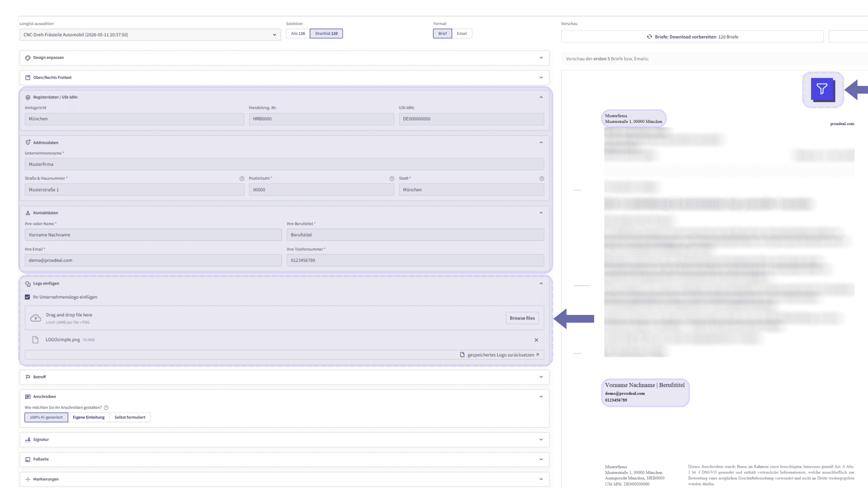Image resolution: width=868 pixels, height=488 pixels.
Task: Click the Anschreiben message icon
Action: (x=28, y=397)
